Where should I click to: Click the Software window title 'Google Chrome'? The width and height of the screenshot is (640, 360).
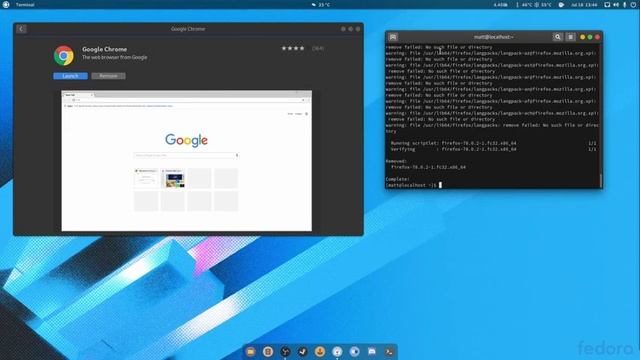pyautogui.click(x=188, y=29)
